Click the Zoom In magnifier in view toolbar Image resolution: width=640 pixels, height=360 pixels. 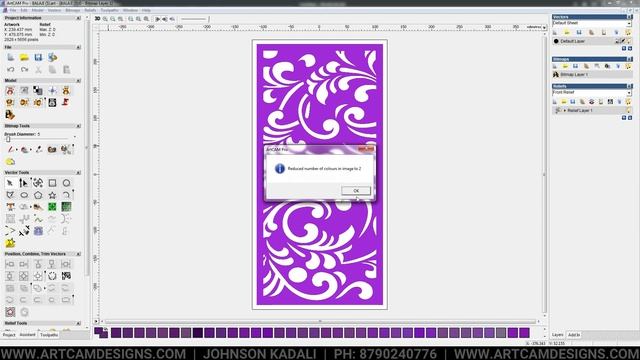tap(105, 19)
